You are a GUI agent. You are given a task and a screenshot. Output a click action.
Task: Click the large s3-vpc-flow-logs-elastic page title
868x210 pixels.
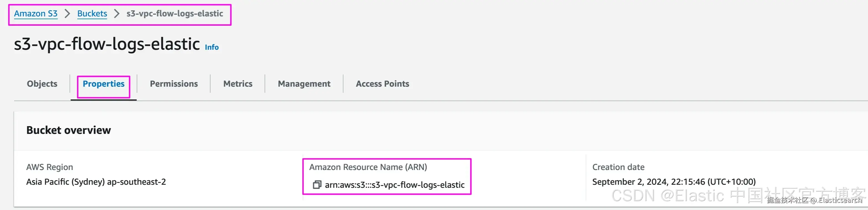pos(107,44)
